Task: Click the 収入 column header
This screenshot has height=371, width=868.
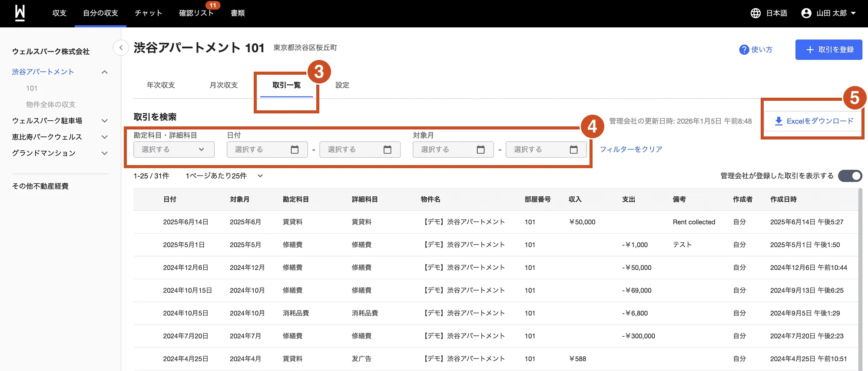Action: (x=575, y=199)
